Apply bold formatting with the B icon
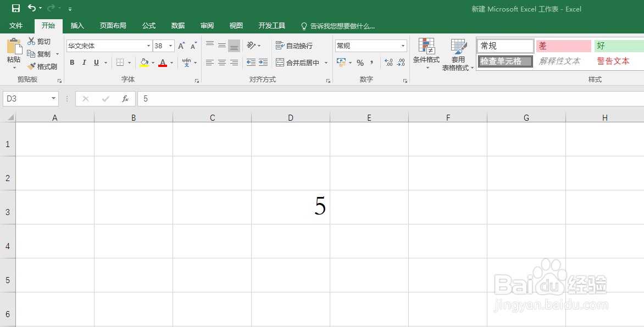644x327 pixels. (x=71, y=62)
